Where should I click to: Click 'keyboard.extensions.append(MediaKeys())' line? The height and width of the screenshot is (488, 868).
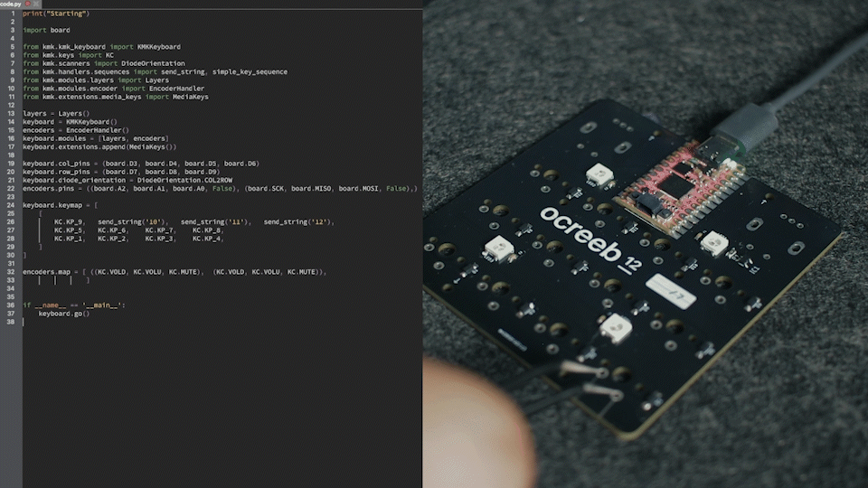coord(99,146)
